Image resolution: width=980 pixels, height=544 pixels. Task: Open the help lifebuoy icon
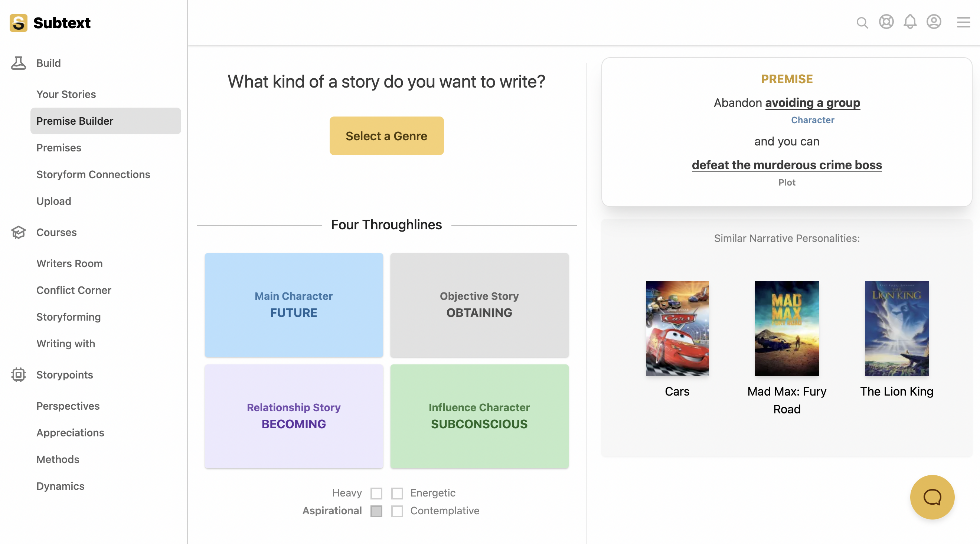point(886,22)
